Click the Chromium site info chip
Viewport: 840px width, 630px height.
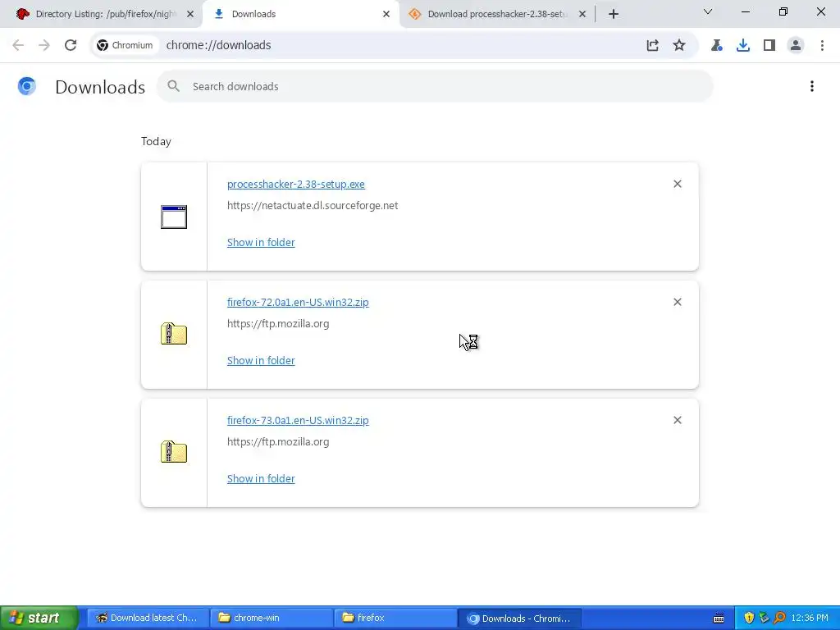pos(126,45)
